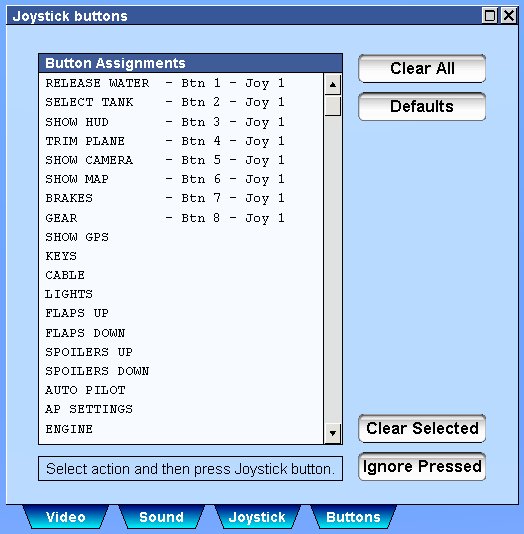The width and height of the screenshot is (524, 534).
Task: Select the BRAKES action row
Action: [x=181, y=198]
